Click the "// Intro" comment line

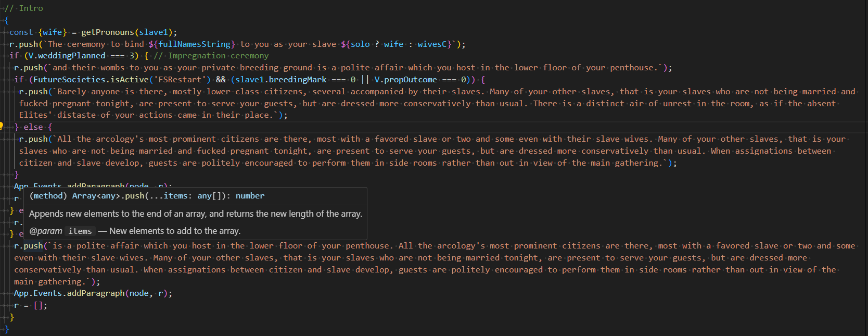[24, 8]
